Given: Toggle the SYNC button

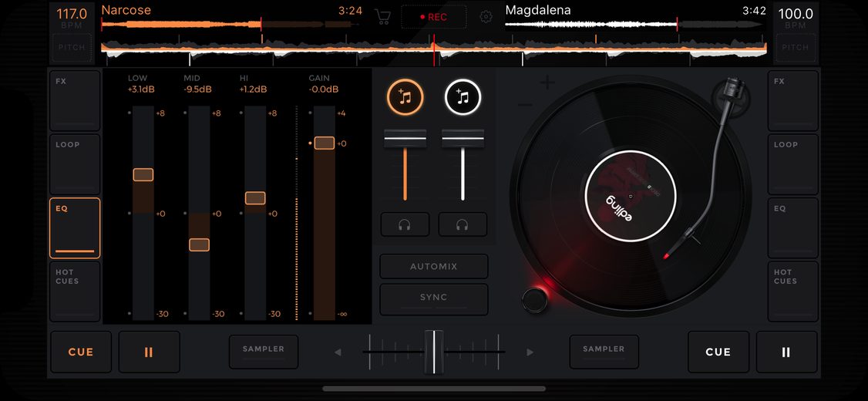Looking at the screenshot, I should tap(433, 299).
